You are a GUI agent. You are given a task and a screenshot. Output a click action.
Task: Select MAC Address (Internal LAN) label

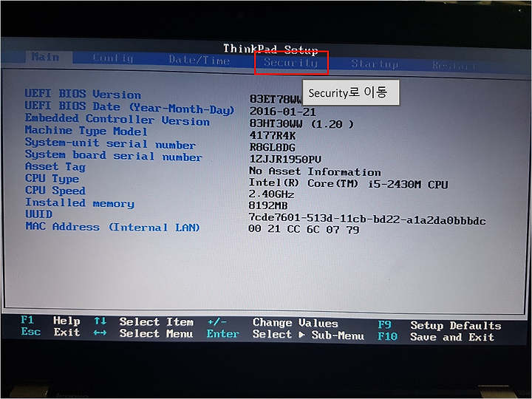(112, 227)
